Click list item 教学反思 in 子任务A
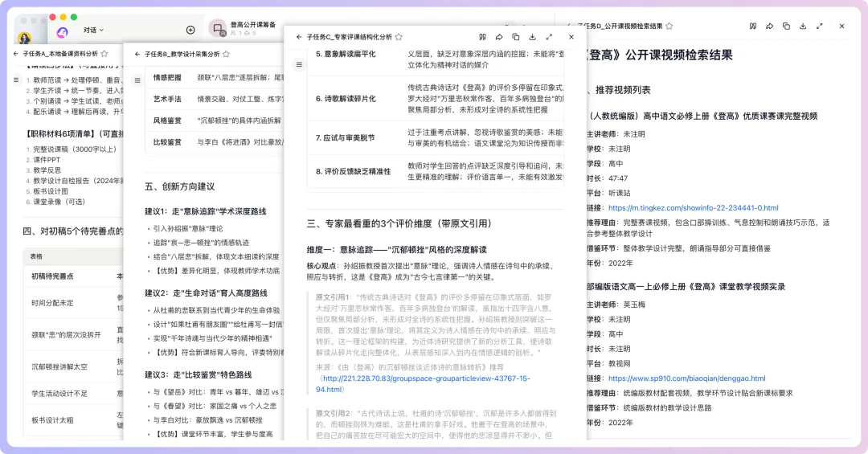Screen dimensions: 868x454 point(47,170)
